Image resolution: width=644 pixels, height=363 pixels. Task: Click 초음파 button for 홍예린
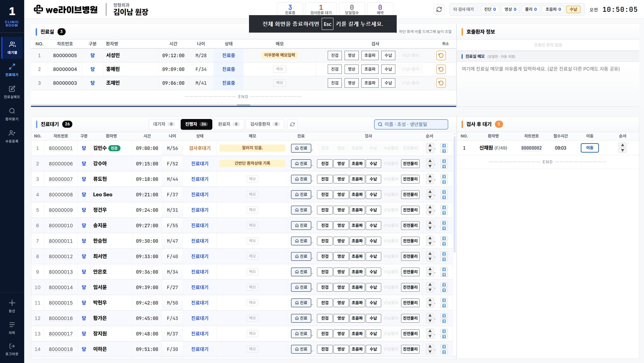click(370, 69)
